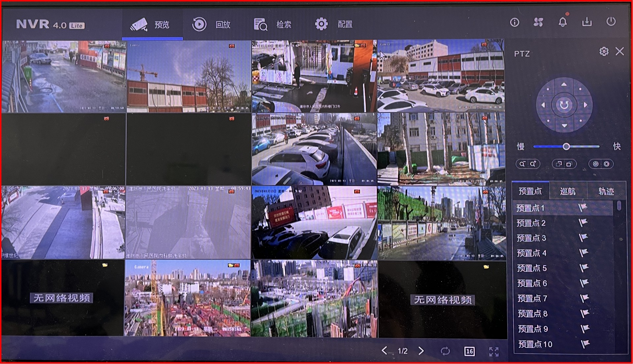Image resolution: width=633 pixels, height=364 pixels.
Task: Click the PTZ speed slider handle
Action: pos(566,146)
